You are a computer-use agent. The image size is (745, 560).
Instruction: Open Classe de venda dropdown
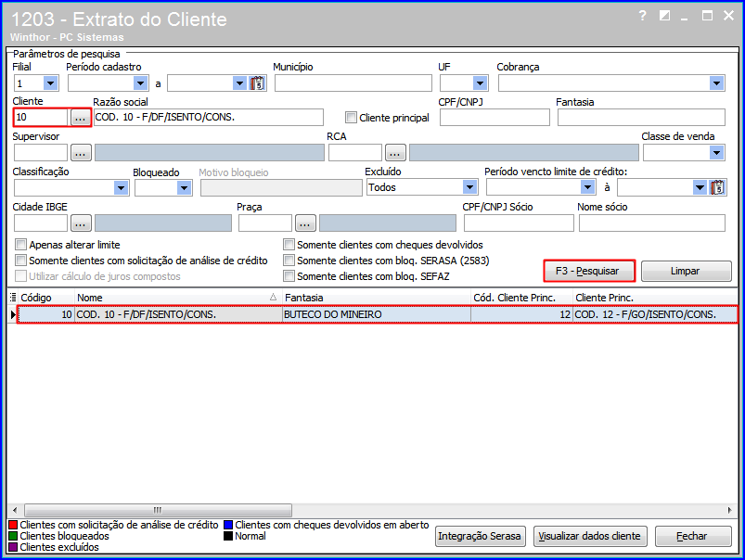(716, 153)
